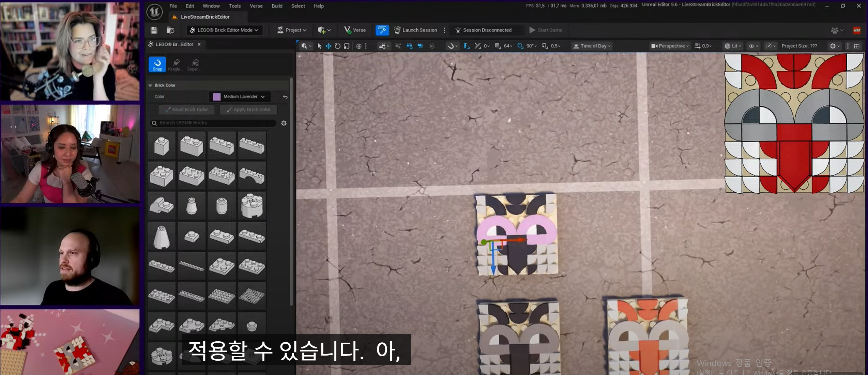
Task: Click the Medium Lavender color swatch
Action: [217, 97]
